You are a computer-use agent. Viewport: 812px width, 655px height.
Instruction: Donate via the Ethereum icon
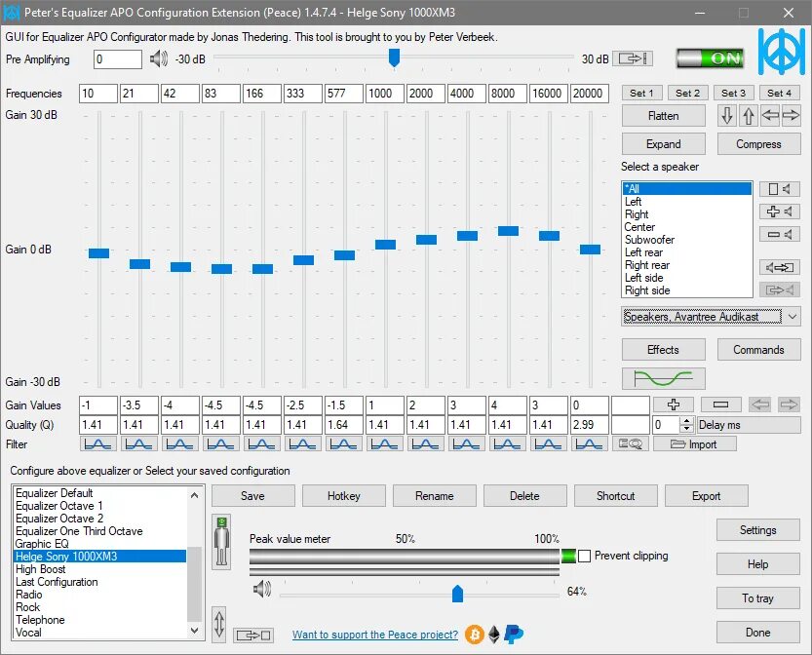(494, 635)
